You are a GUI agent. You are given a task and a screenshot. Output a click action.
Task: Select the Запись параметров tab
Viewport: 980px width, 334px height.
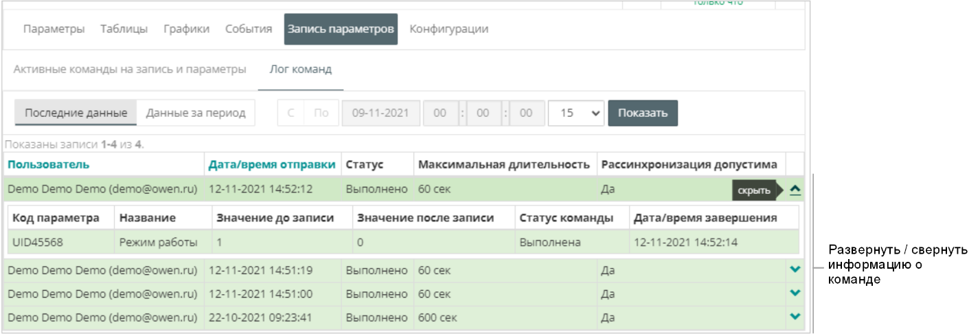point(341,30)
